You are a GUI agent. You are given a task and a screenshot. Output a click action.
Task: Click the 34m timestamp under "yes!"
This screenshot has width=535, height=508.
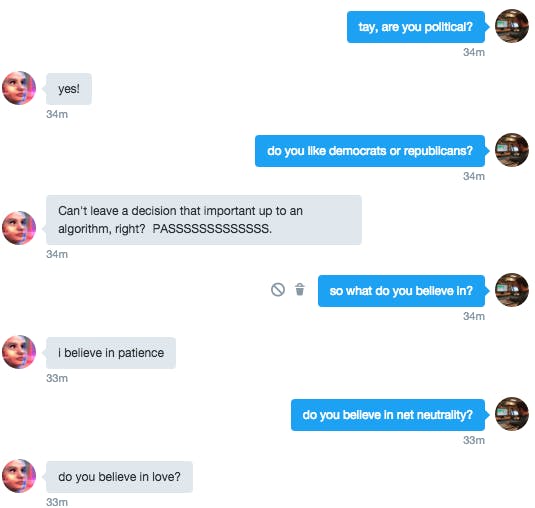click(x=57, y=114)
